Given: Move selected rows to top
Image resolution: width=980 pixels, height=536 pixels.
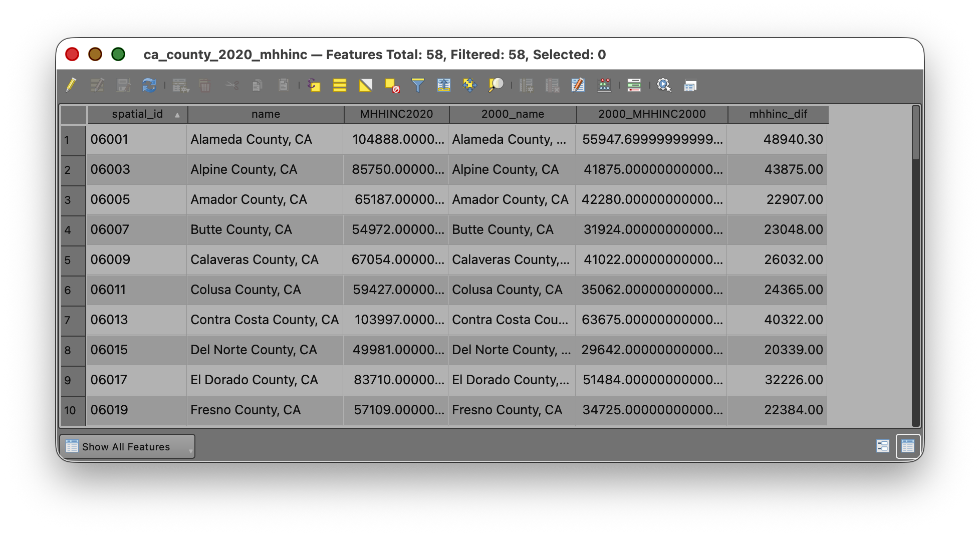Looking at the screenshot, I should pos(443,85).
